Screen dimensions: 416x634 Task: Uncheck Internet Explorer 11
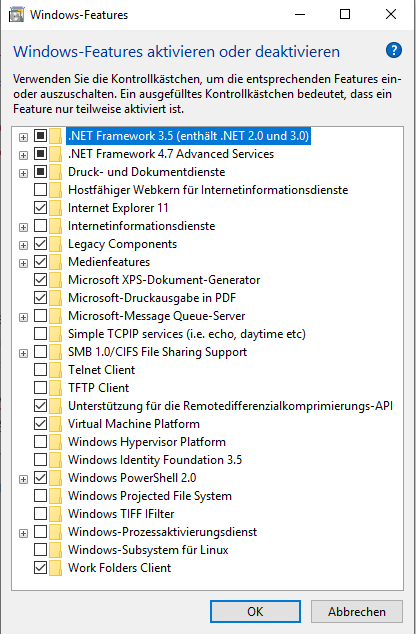tap(40, 208)
